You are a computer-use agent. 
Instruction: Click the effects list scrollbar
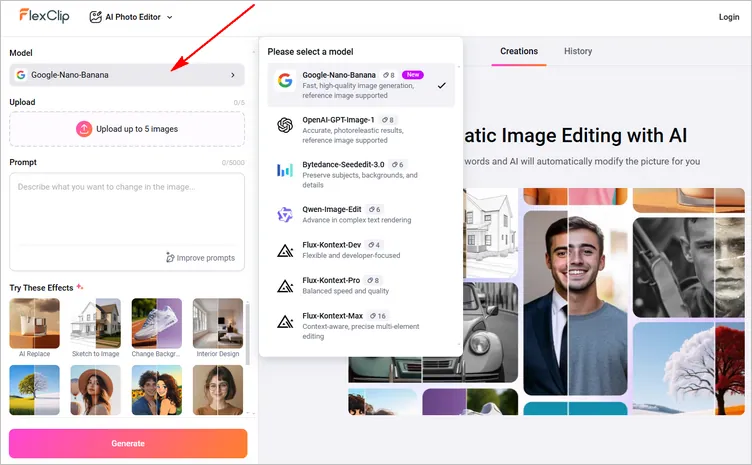(x=248, y=333)
